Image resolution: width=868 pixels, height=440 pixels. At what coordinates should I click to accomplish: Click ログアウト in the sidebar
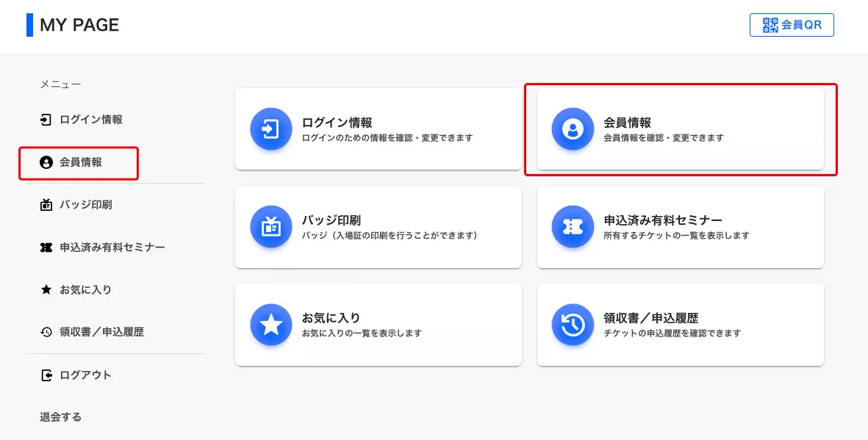point(86,375)
